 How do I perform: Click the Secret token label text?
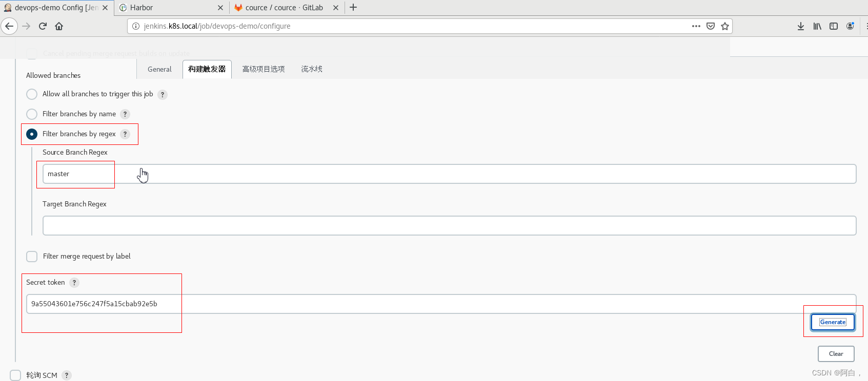pos(46,283)
